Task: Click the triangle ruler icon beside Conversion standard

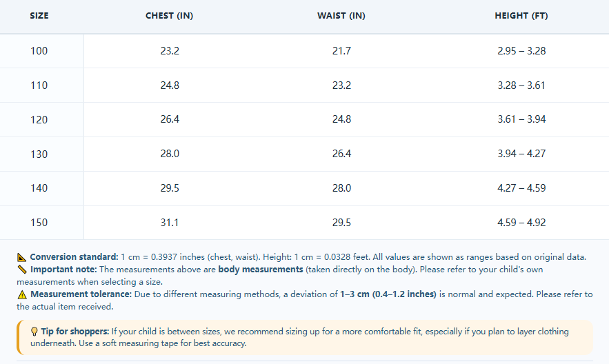Action: coord(22,257)
